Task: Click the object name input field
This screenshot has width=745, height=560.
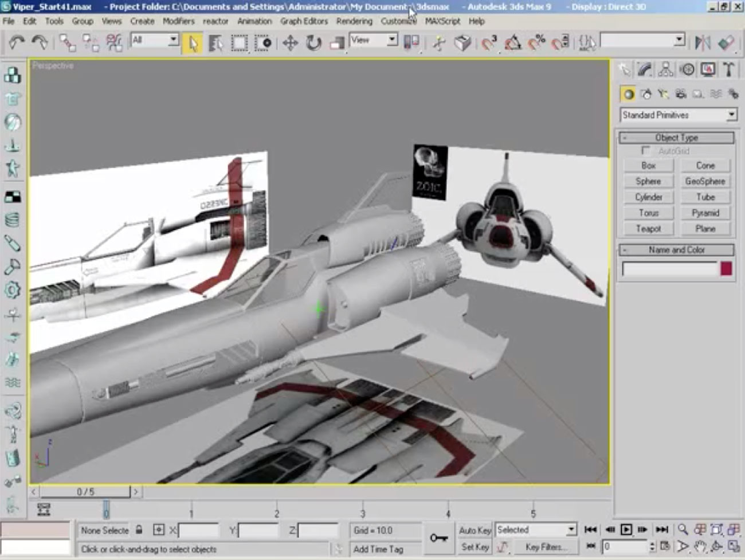Action: pyautogui.click(x=669, y=269)
